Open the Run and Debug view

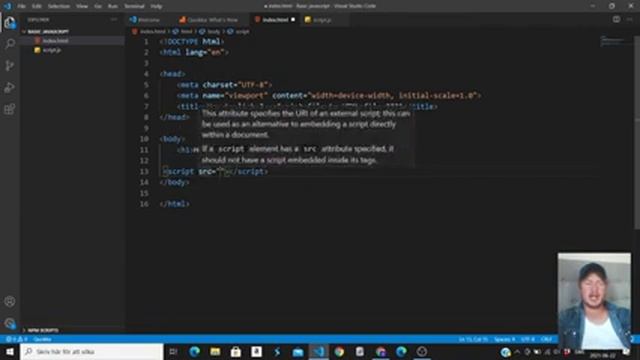click(10, 87)
